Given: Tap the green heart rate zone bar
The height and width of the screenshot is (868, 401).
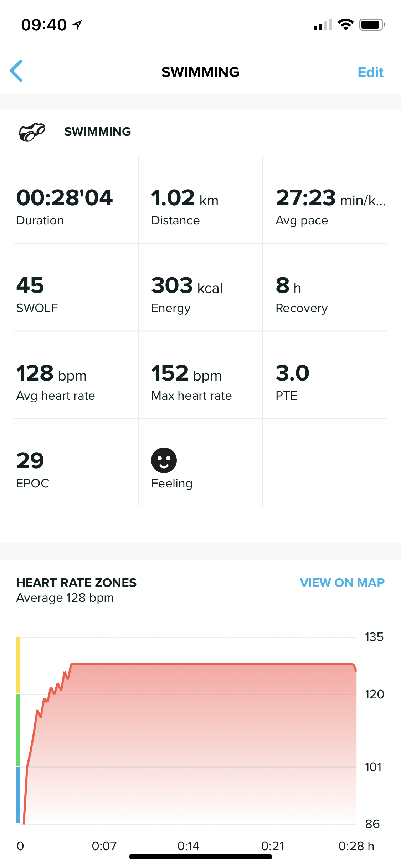Looking at the screenshot, I should pos(18,730).
